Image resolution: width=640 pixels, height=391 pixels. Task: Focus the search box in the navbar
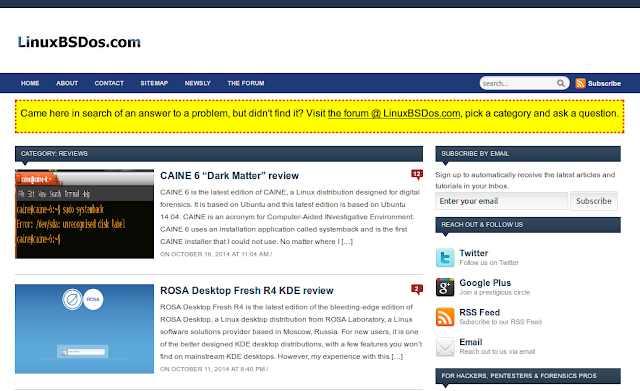[518, 83]
